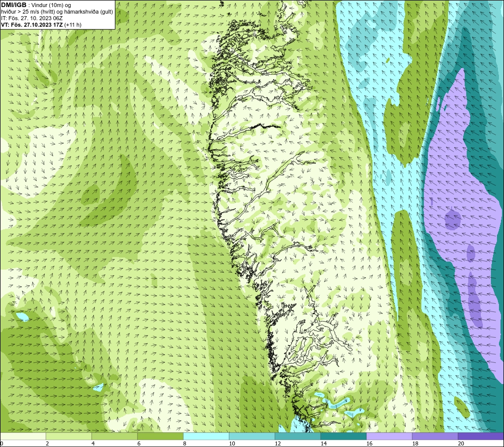
Task: Click the legend label "20"
Action: (x=461, y=444)
